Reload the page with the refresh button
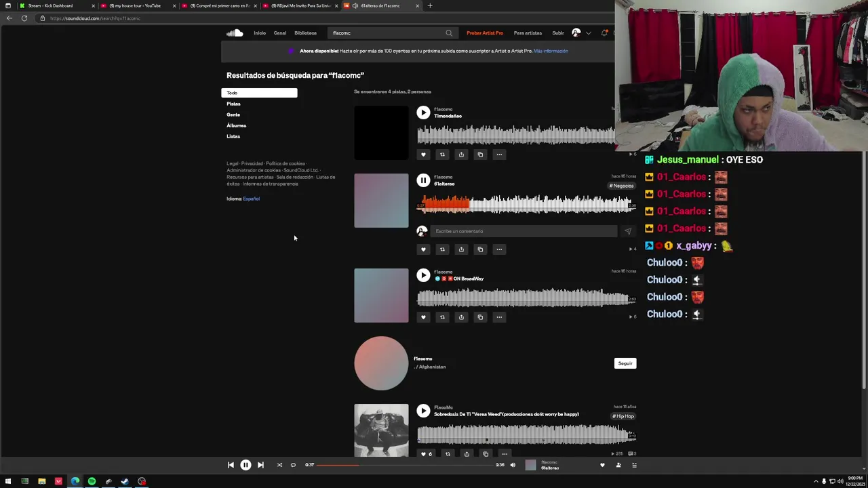The height and width of the screenshot is (488, 868). click(24, 18)
